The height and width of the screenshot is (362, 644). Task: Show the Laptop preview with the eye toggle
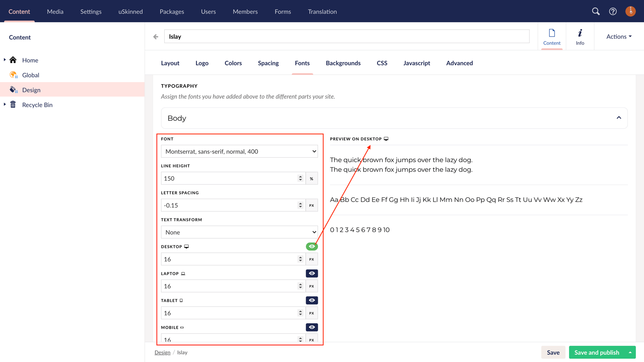click(x=312, y=273)
